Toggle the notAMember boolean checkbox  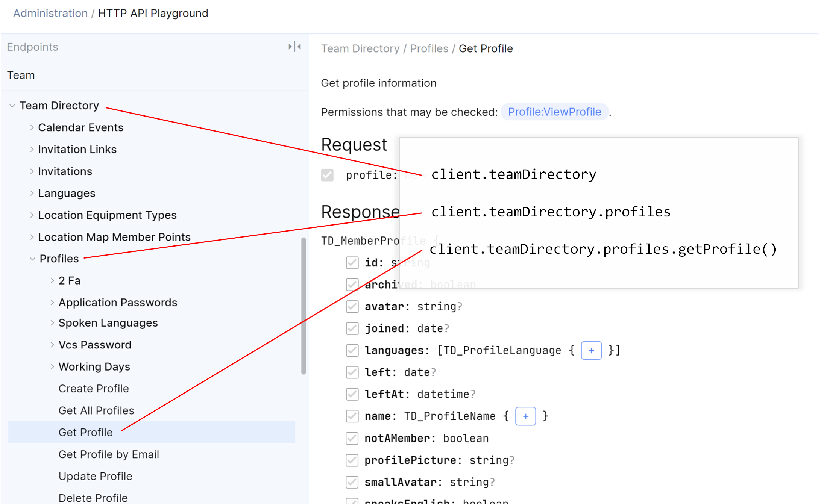click(352, 438)
